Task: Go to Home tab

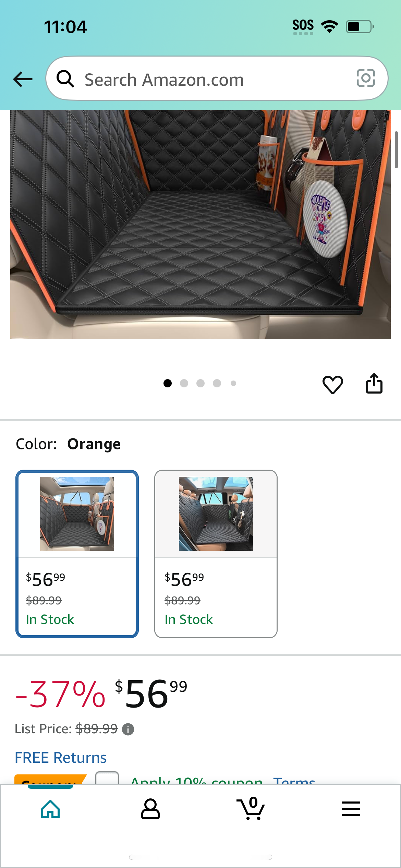Action: pyautogui.click(x=50, y=809)
